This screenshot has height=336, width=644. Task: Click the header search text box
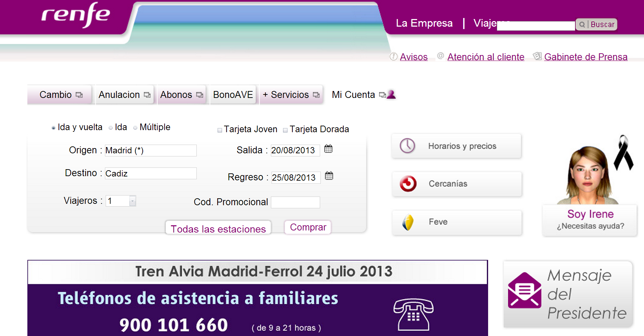pyautogui.click(x=536, y=26)
